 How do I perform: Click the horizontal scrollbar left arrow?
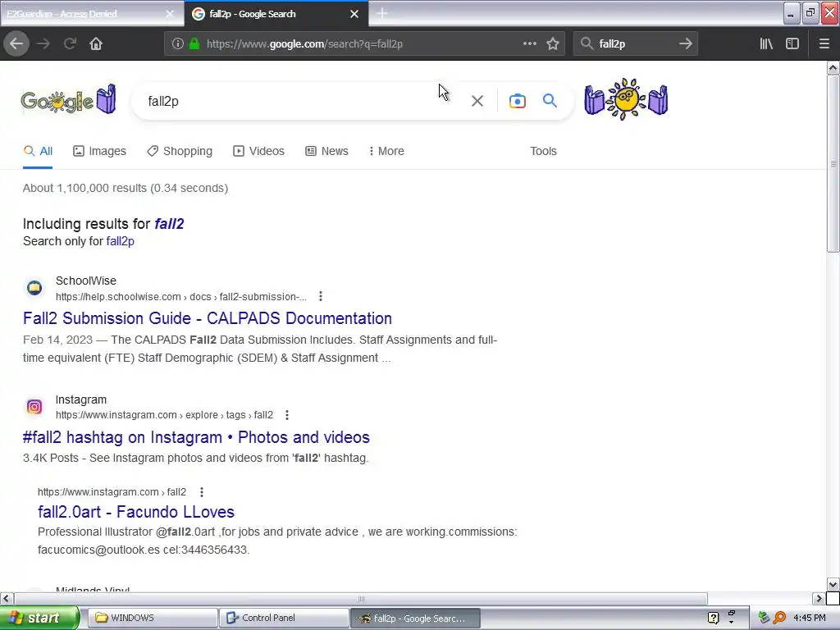coord(7,598)
